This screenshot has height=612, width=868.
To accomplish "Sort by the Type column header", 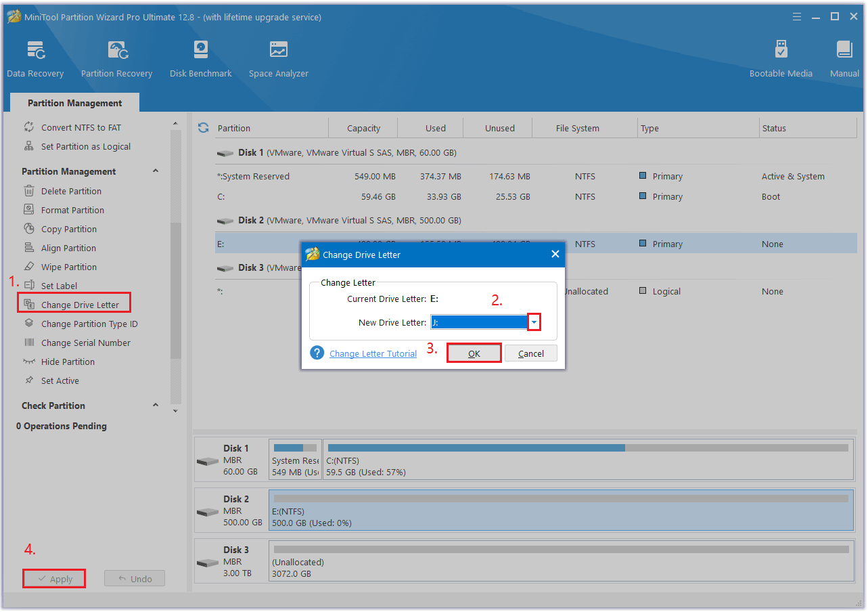I will tap(698, 128).
